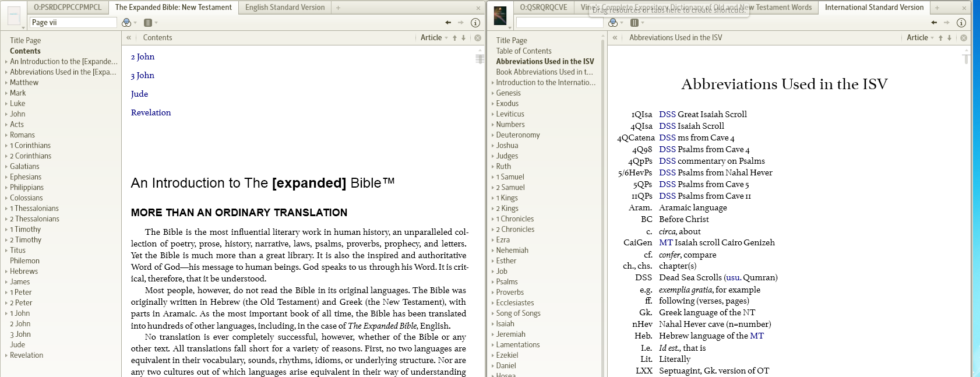Open Article navigation dropdown in ISV panel
Viewport: 980px width, 377px height.
(x=921, y=38)
